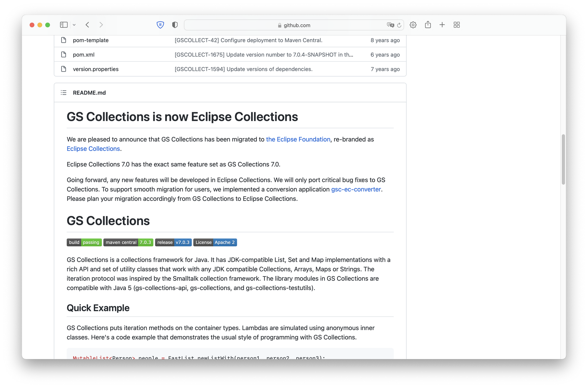Click '8 years ago' timestamp
This screenshot has width=588, height=388.
click(x=385, y=40)
